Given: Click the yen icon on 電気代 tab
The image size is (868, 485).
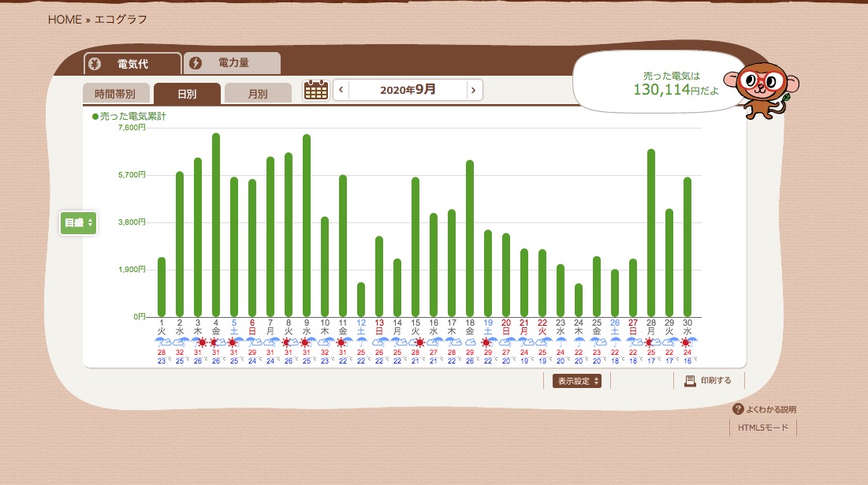Looking at the screenshot, I should click(95, 64).
